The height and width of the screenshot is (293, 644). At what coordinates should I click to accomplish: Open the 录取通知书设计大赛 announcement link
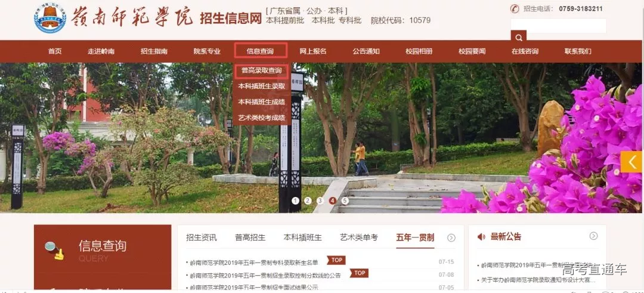538,280
